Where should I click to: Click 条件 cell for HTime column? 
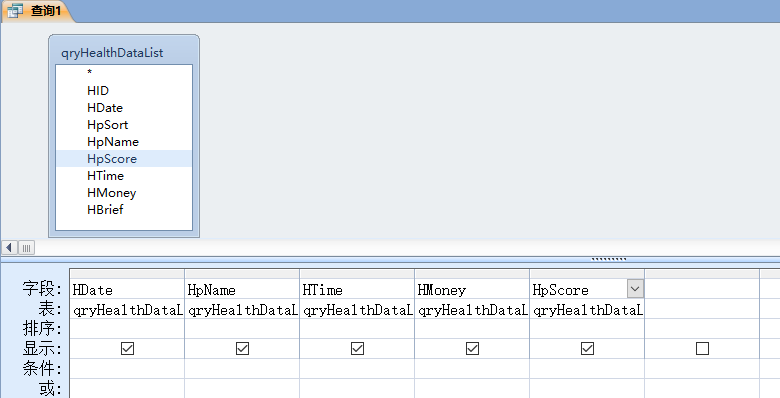click(357, 369)
